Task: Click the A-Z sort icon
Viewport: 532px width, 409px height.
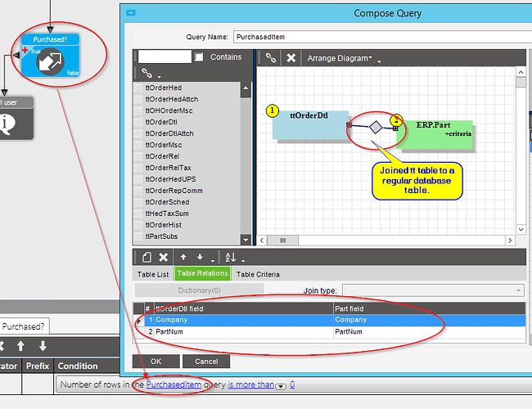Action: pyautogui.click(x=231, y=257)
